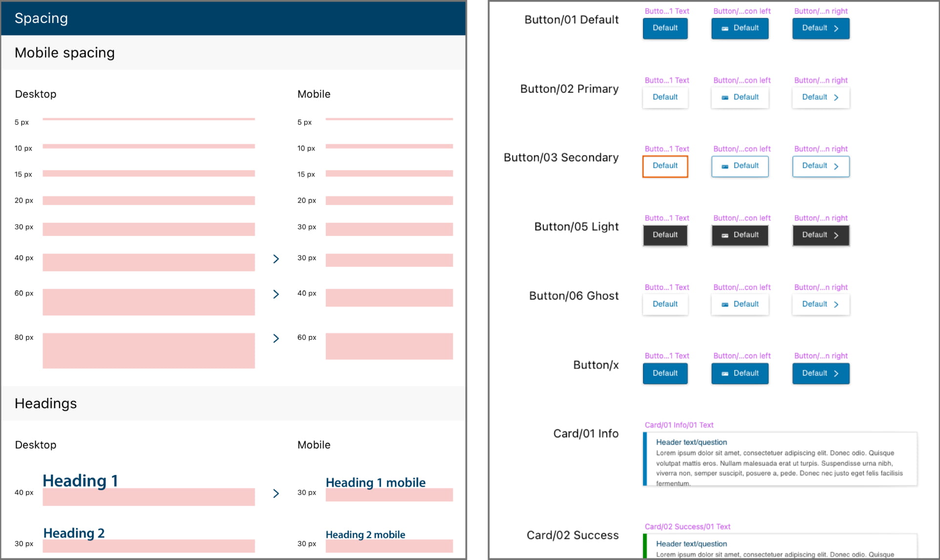The width and height of the screenshot is (940, 560).
Task: Select the icon in Button/02 Primary icon-left variant
Action: click(725, 97)
